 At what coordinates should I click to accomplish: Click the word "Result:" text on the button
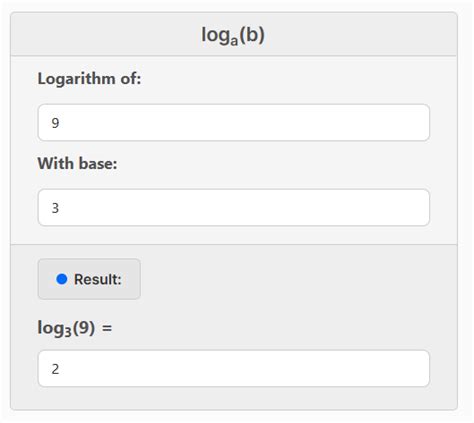[98, 279]
